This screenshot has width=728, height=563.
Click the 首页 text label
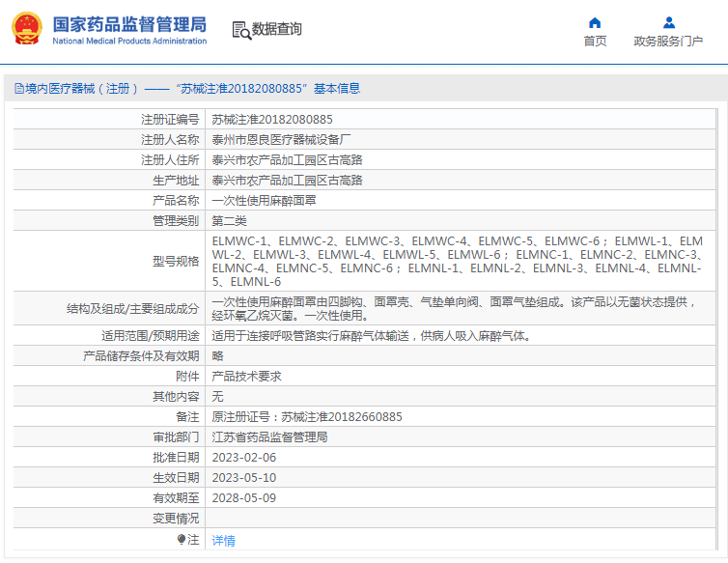[595, 41]
